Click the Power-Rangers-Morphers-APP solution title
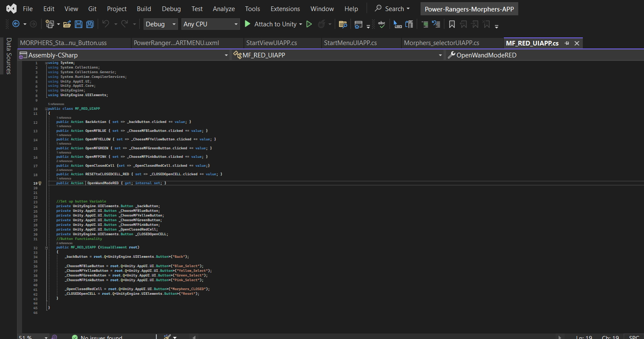The width and height of the screenshot is (644, 339). click(469, 9)
